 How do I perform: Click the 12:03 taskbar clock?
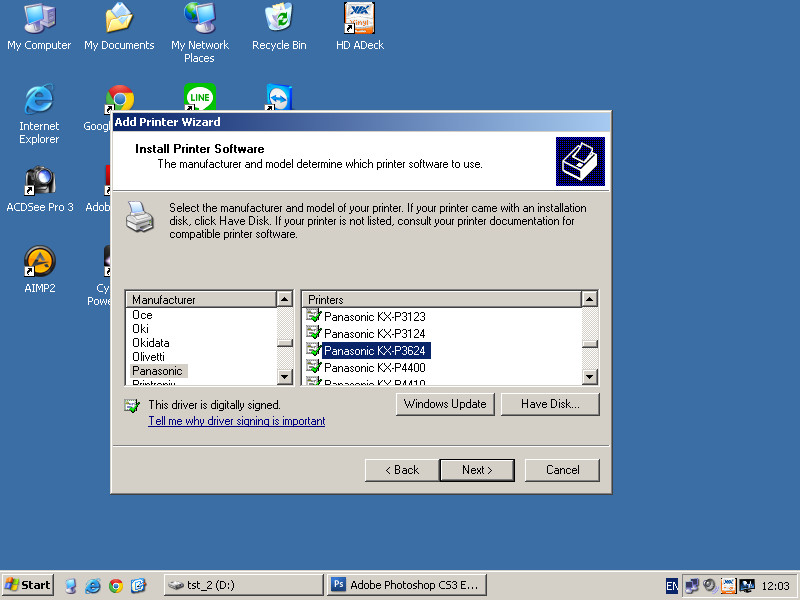pos(776,586)
